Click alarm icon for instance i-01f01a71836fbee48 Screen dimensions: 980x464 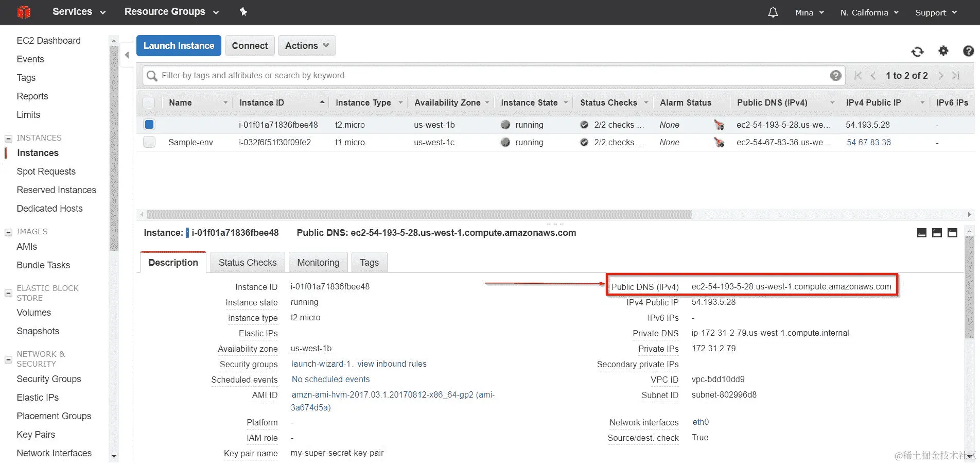coord(719,125)
